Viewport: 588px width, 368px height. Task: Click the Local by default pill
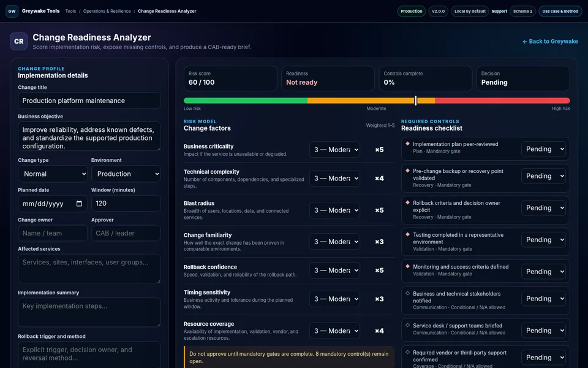[x=470, y=11]
